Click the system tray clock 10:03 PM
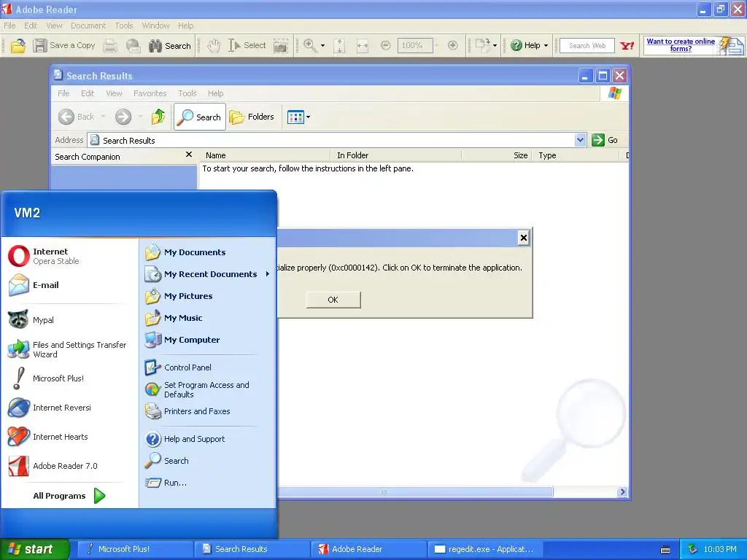This screenshot has height=560, width=747. click(x=720, y=549)
